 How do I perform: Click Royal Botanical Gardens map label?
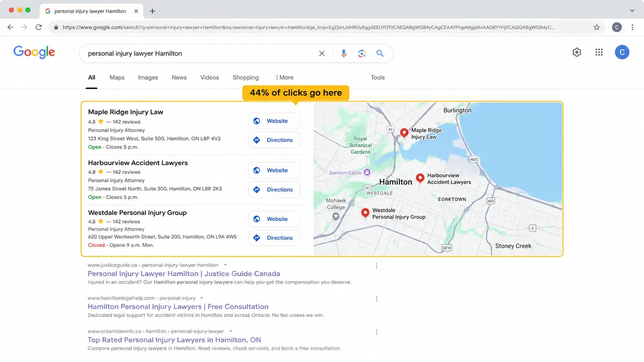pos(361,145)
